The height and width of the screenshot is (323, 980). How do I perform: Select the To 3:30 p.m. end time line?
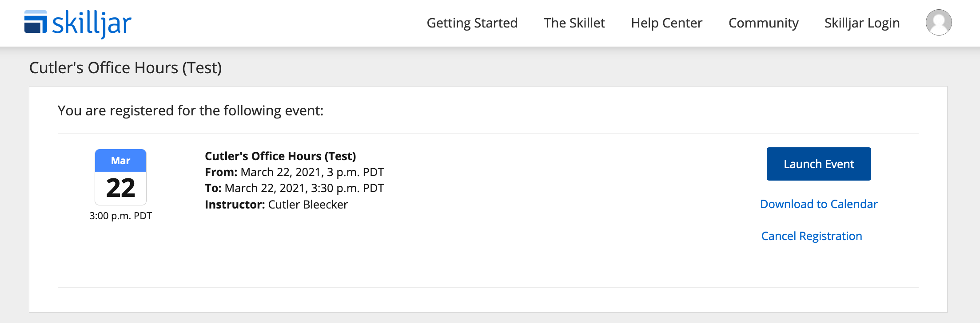point(294,188)
